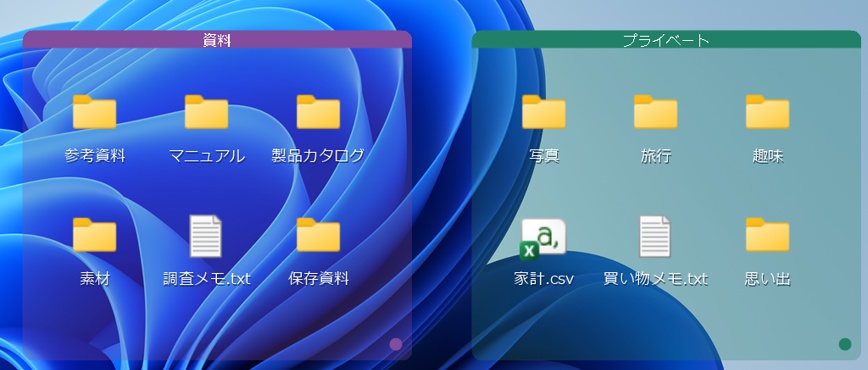This screenshot has width=868, height=370.
Task: Click the green dot in プライベート fence
Action: click(x=845, y=345)
